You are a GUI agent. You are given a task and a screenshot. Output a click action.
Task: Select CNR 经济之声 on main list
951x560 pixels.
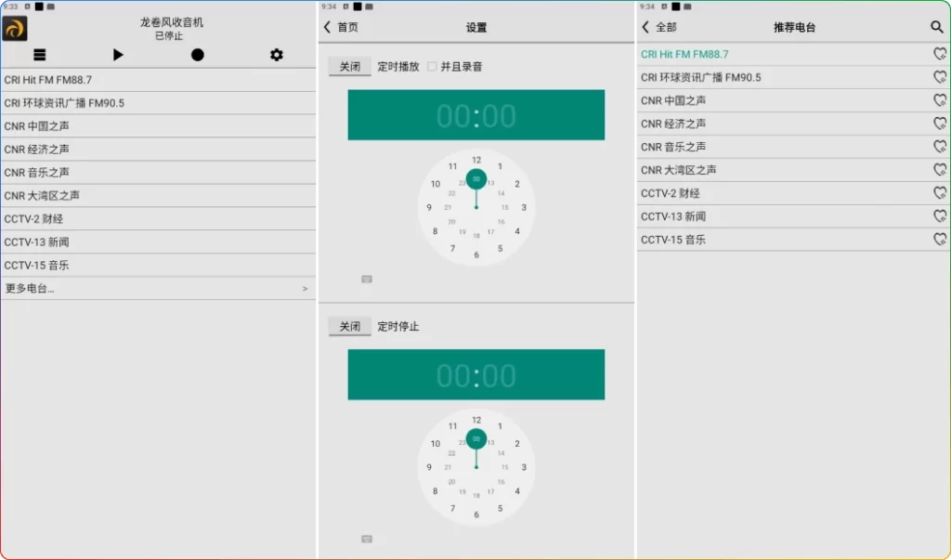[158, 149]
